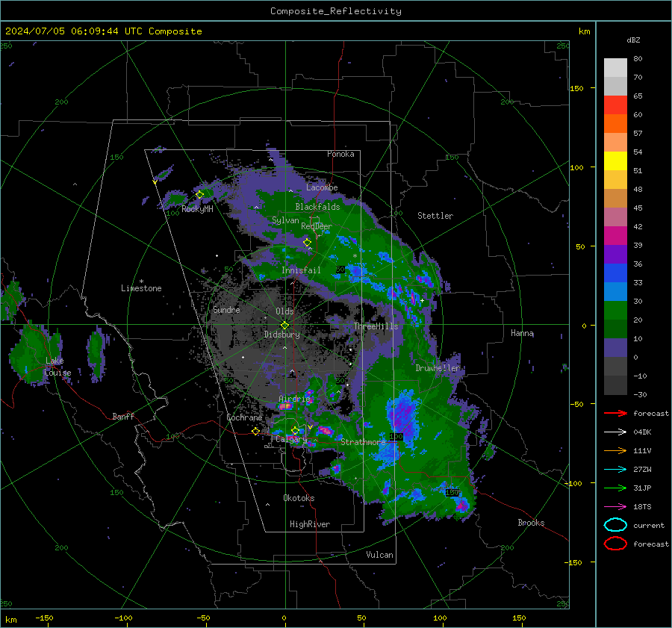
Task: Click the ThreeHills city label
Action: pyautogui.click(x=376, y=326)
